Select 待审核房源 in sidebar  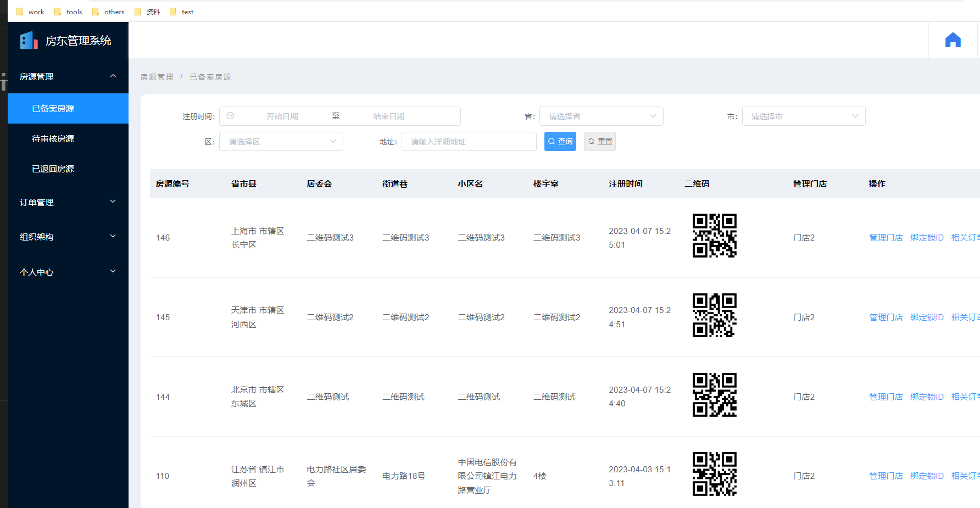point(68,138)
